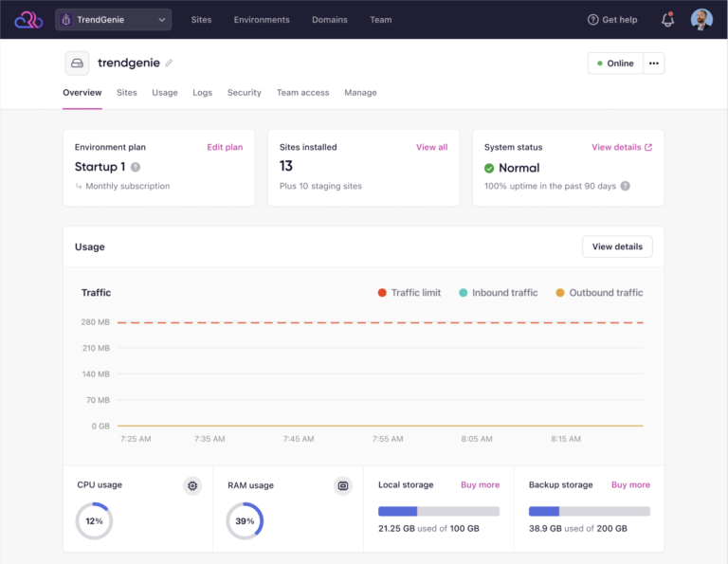Click the server icon next to trendgenie
This screenshot has height=564, width=728.
point(77,64)
